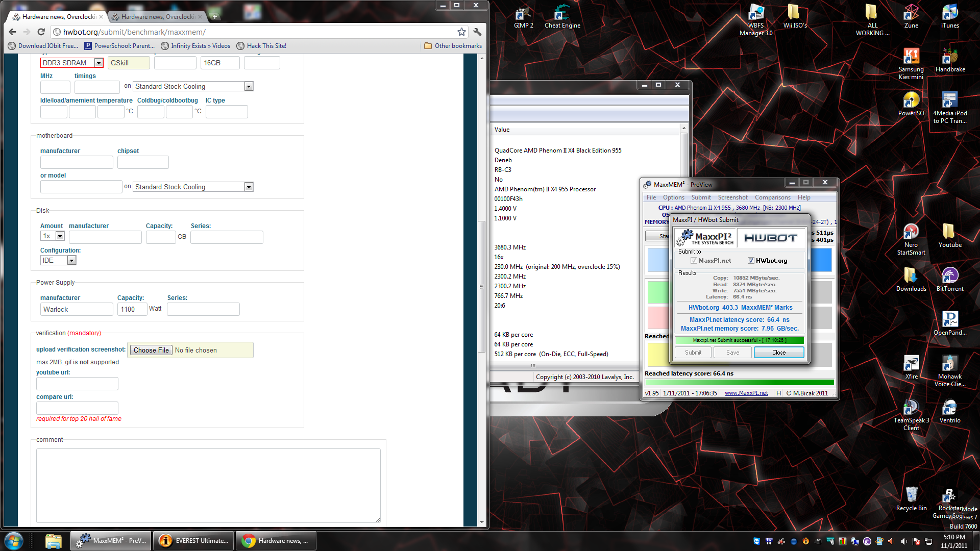
Task: Open Other bookmarks folder
Action: (453, 46)
